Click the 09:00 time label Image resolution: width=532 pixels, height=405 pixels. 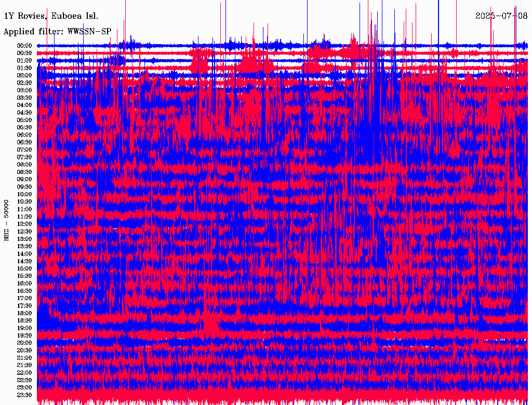pos(24,180)
